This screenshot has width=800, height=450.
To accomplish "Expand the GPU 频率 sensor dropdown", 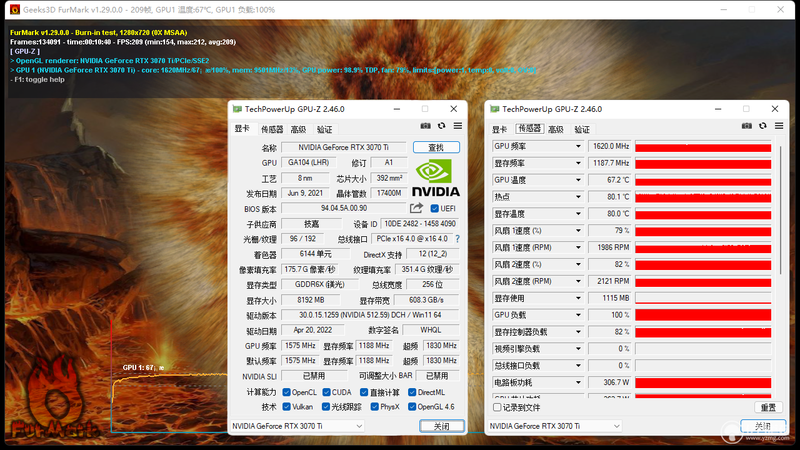I will click(578, 146).
